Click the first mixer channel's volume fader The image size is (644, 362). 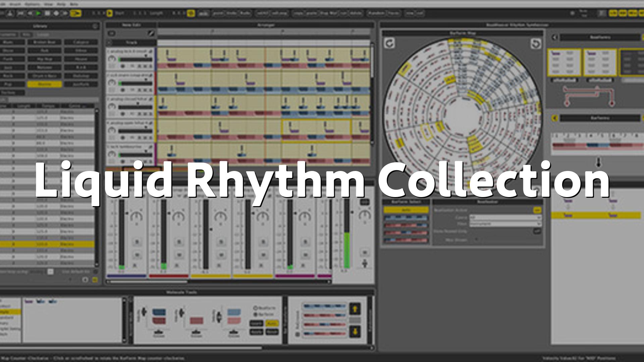(x=127, y=213)
